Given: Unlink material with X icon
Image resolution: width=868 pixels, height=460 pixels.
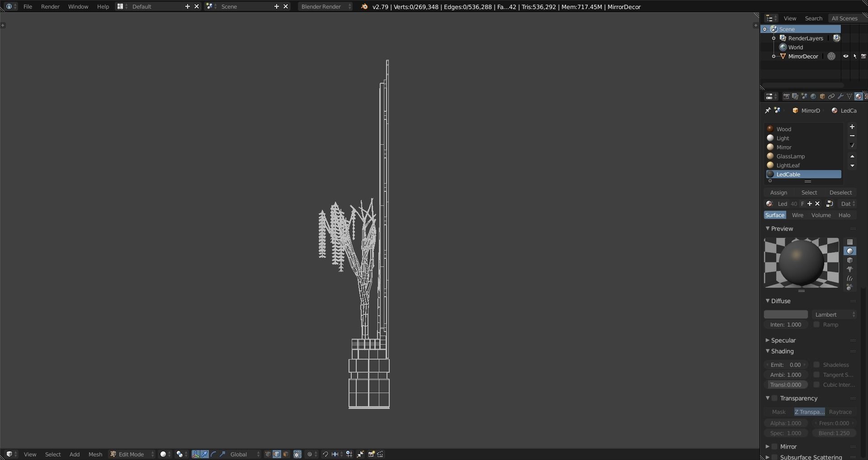Looking at the screenshot, I should pyautogui.click(x=817, y=204).
